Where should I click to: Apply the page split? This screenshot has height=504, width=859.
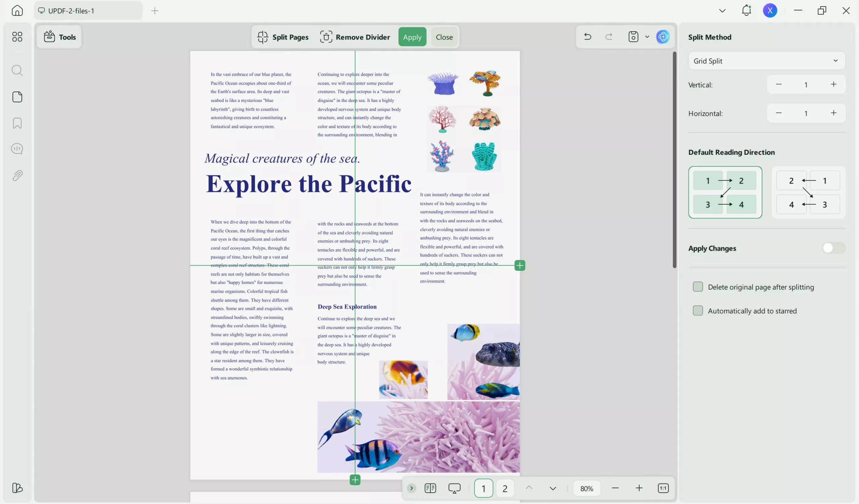point(412,37)
